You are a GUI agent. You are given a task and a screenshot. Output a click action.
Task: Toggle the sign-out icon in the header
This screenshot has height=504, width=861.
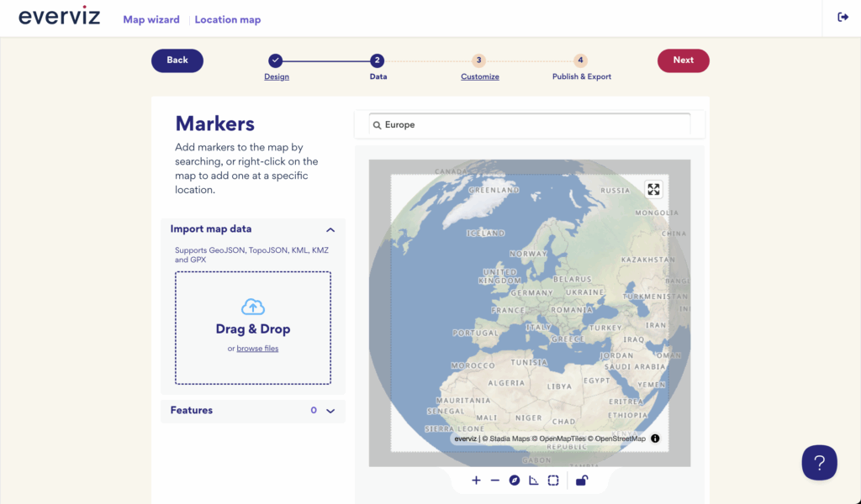coord(842,16)
